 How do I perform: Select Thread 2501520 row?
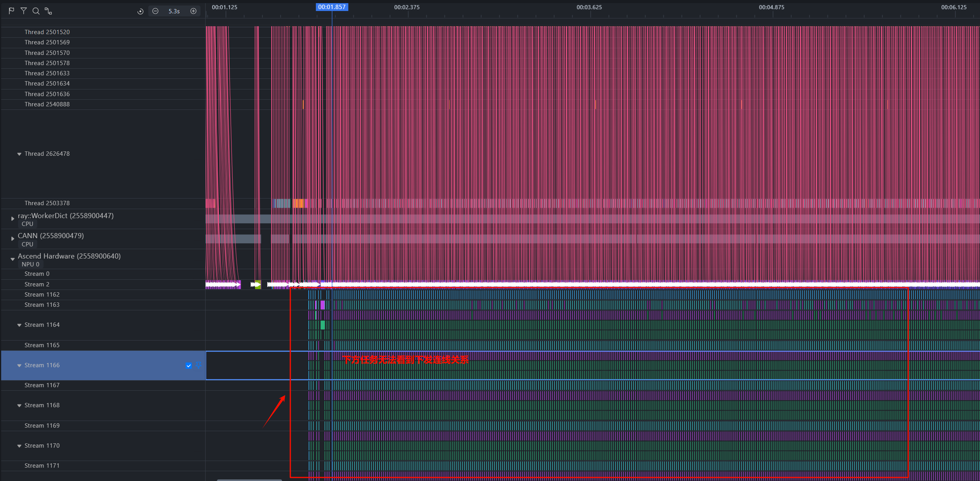click(x=103, y=32)
